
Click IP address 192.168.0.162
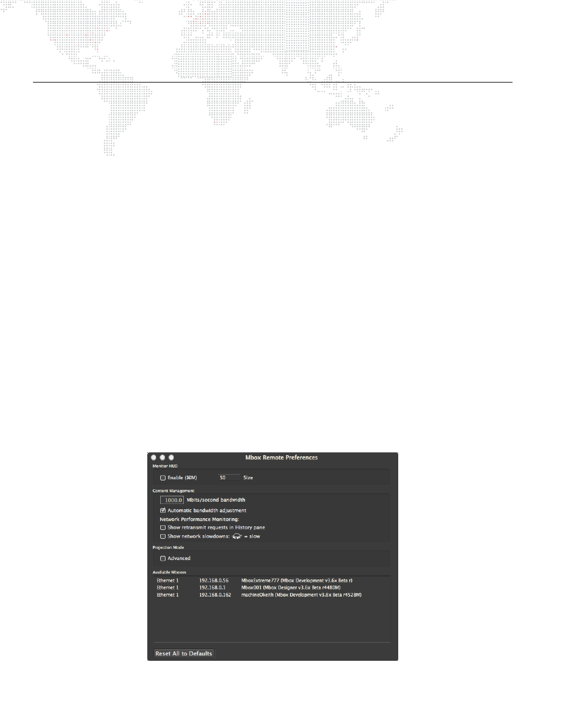(x=215, y=595)
